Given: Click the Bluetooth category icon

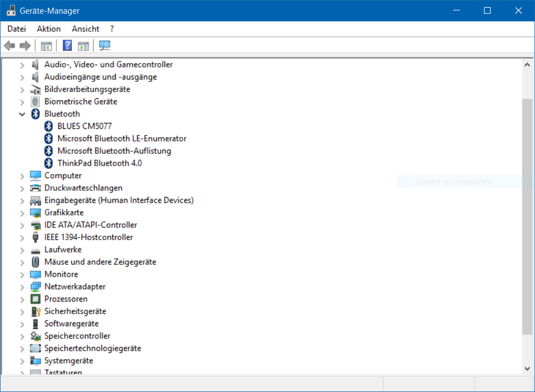Looking at the screenshot, I should [36, 114].
